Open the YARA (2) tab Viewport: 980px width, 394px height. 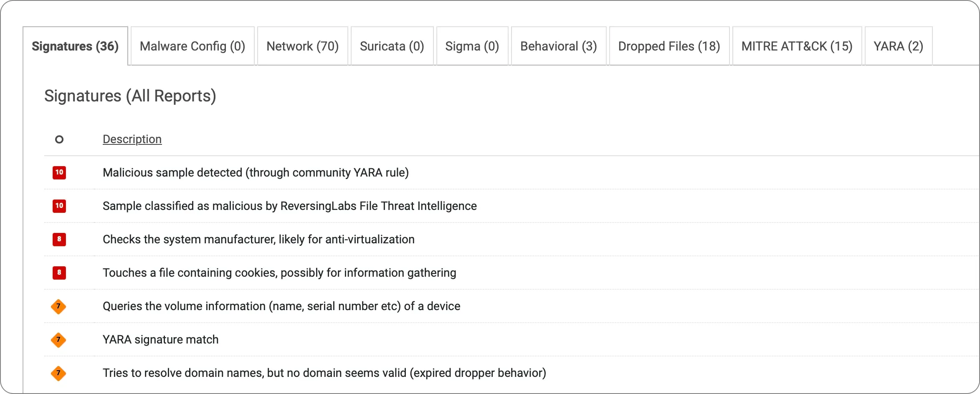(898, 46)
